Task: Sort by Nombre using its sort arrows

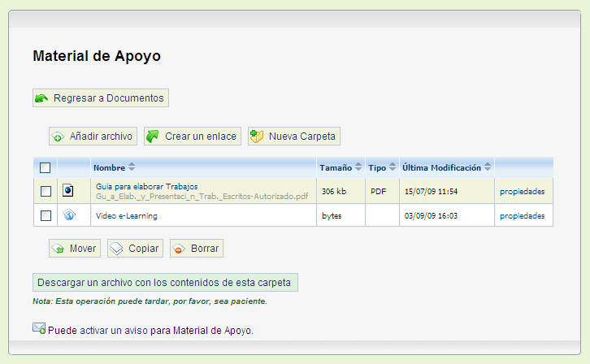Action: click(132, 167)
